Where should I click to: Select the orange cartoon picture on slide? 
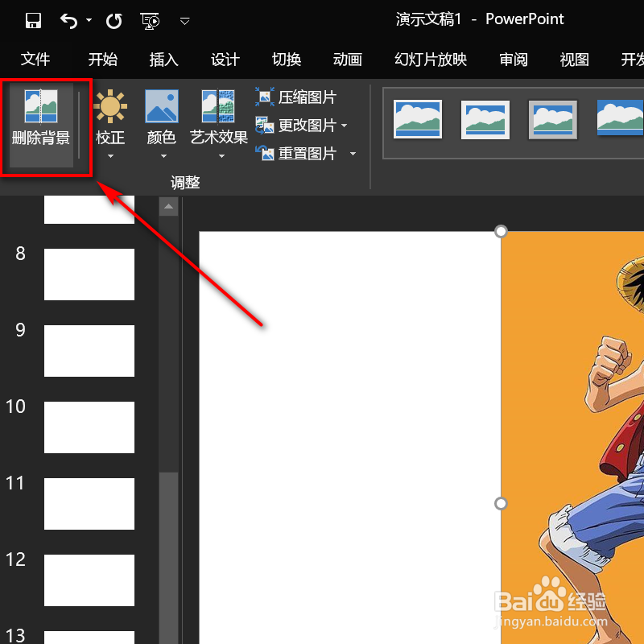[572, 437]
